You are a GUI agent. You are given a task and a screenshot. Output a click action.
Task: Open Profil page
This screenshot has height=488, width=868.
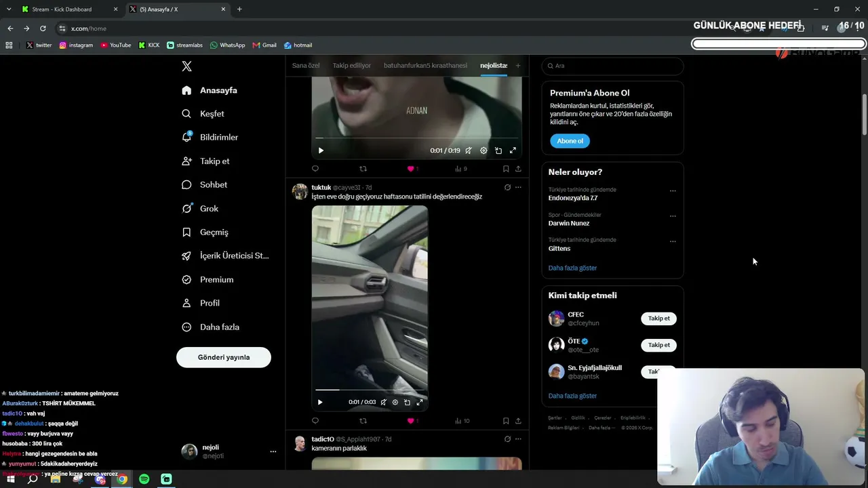pos(201,303)
